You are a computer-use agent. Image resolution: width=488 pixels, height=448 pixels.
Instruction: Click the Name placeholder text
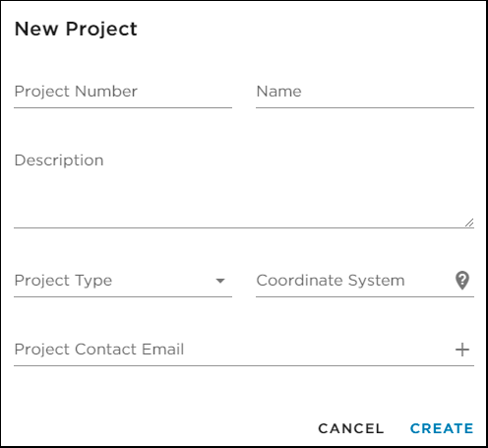click(278, 92)
